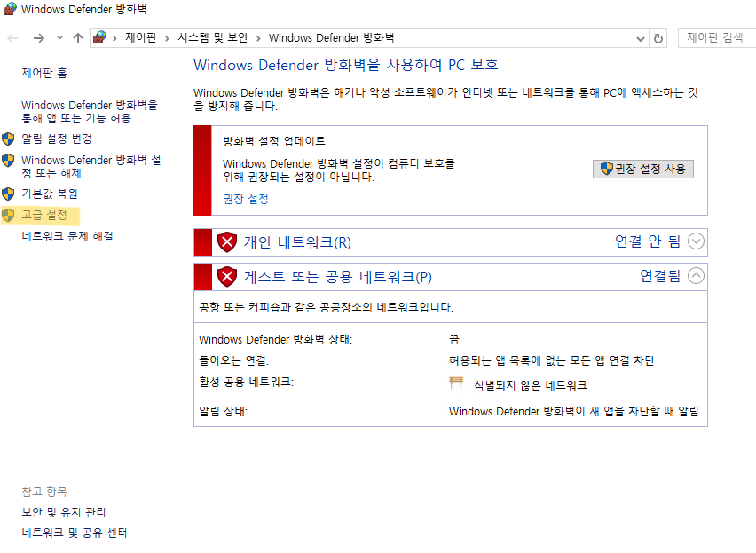The height and width of the screenshot is (553, 756).
Task: Collapse the 게스트 또는 공용 네트워크 chevron
Action: coord(696,276)
